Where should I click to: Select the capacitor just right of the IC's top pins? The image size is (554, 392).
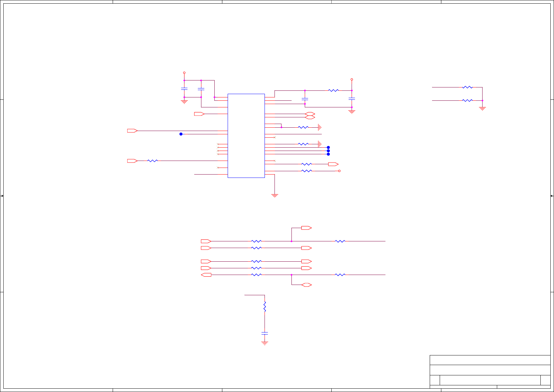[305, 99]
